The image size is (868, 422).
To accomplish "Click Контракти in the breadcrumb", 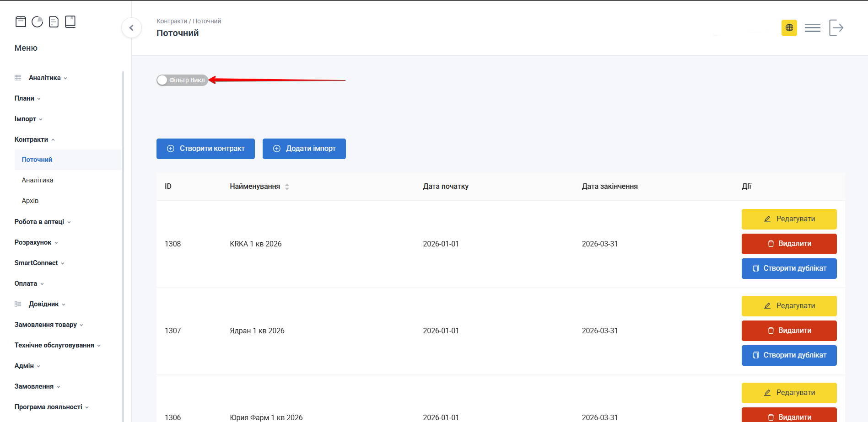I will pyautogui.click(x=172, y=21).
